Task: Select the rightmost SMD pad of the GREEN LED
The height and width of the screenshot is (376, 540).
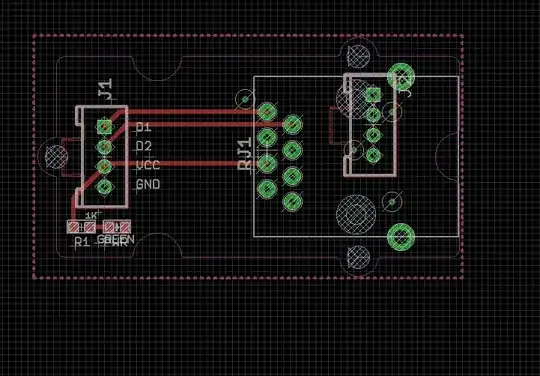Action: tap(125, 227)
